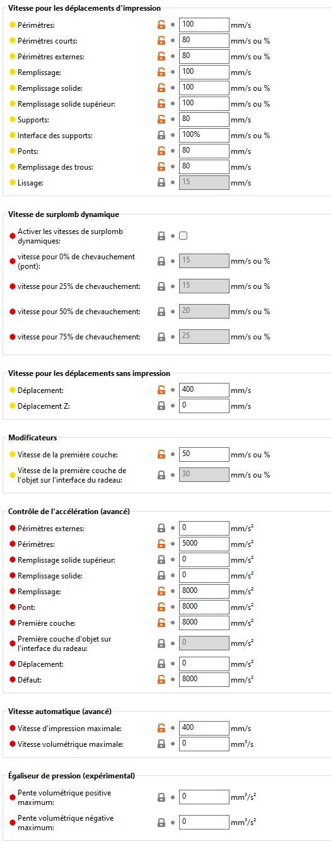Click the orange lock for Ponts speed
Viewport: 331px width, 868px height.
[x=161, y=151]
